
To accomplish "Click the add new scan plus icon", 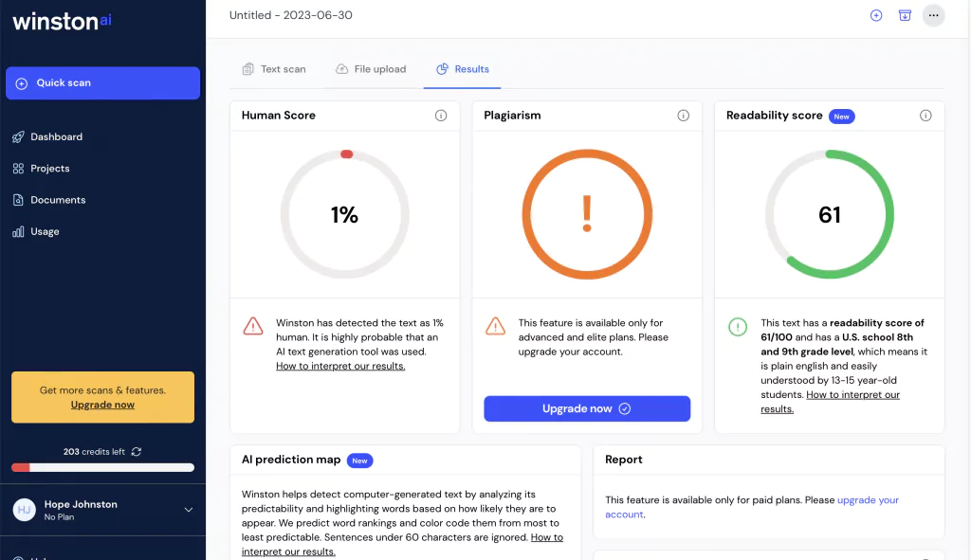I will tap(876, 15).
